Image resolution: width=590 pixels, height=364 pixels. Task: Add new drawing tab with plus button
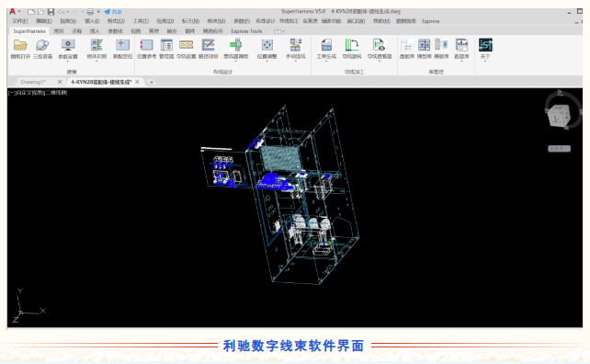tap(152, 82)
